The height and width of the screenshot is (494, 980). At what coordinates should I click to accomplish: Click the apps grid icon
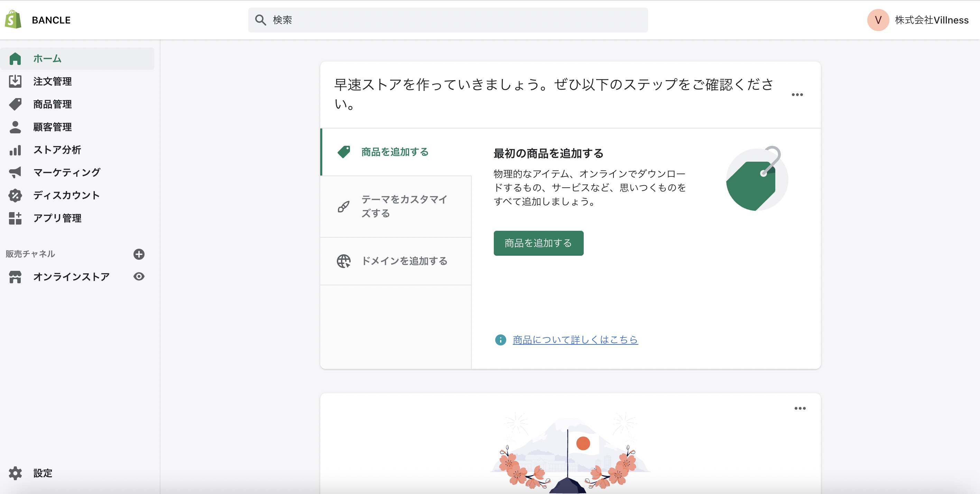tap(15, 218)
